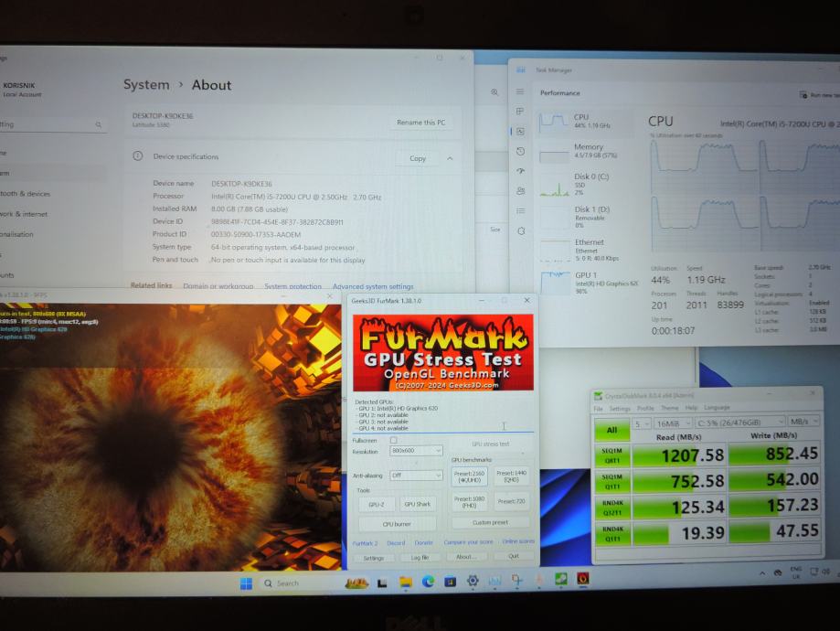Screen dimensions: 840x631
Task: Open the black terminal icon on taskbar
Action: (x=382, y=583)
